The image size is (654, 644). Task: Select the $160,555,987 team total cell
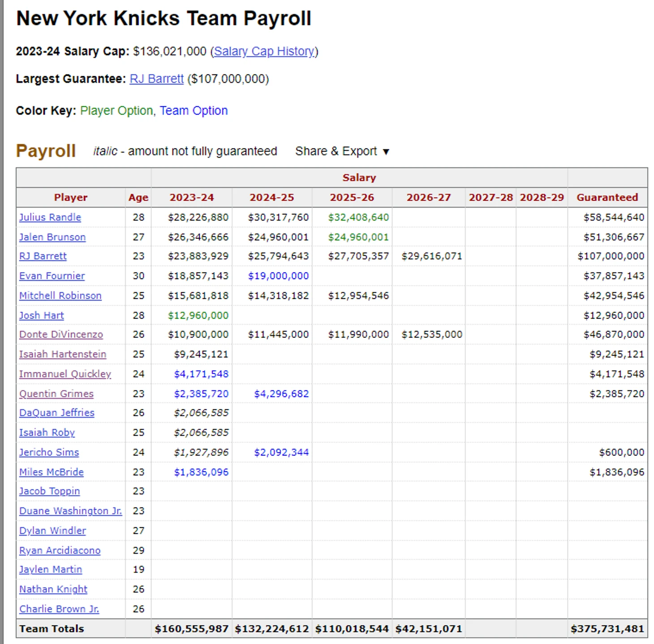pos(192,629)
